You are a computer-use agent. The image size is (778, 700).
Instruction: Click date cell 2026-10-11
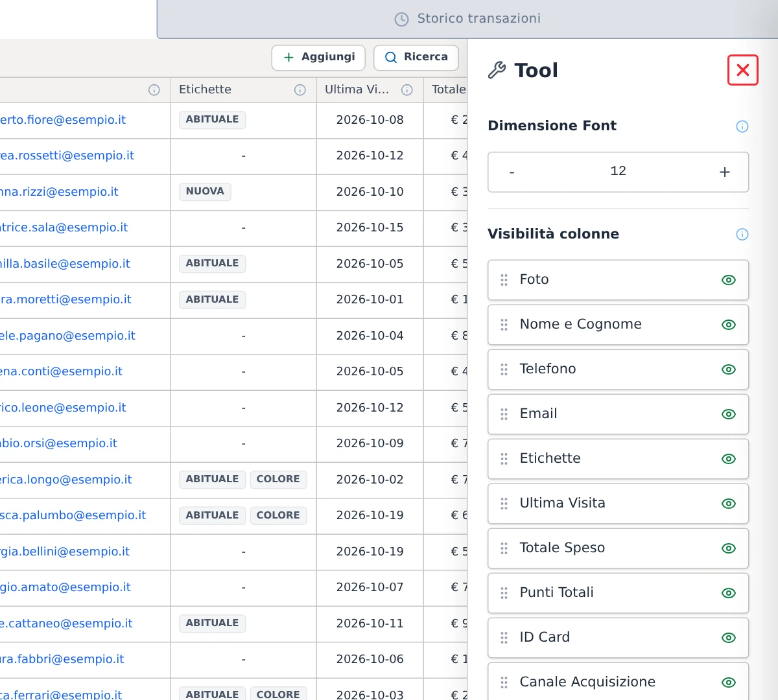370,624
